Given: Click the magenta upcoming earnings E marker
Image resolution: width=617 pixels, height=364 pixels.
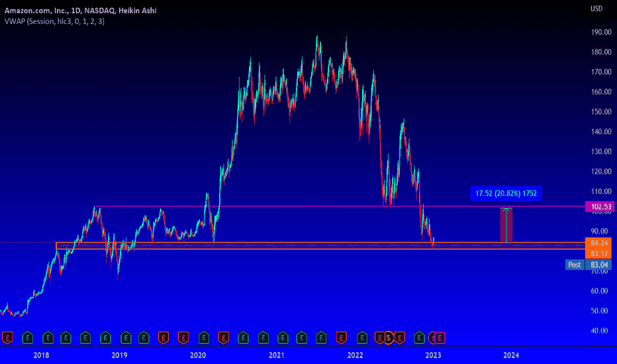Looking at the screenshot, I should click(x=440, y=338).
